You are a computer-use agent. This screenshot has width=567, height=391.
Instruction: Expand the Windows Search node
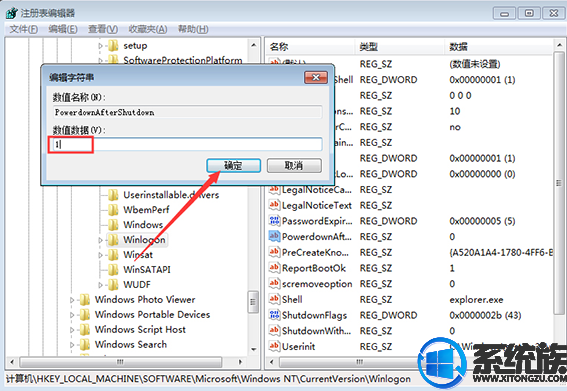[x=72, y=345]
